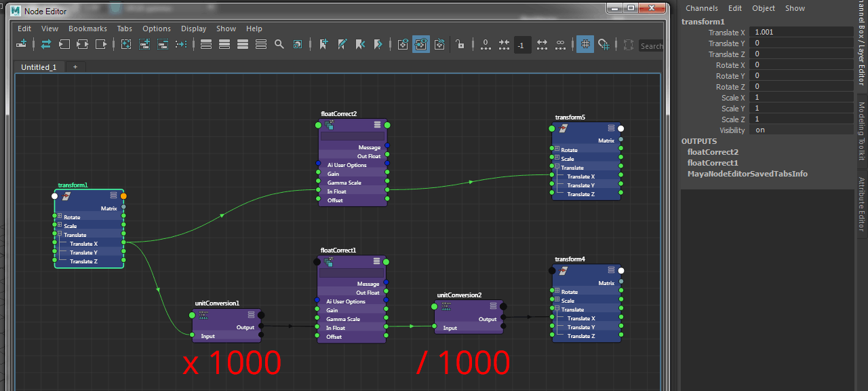Click floatCorrect1 under OUTPUTS
Image resolution: width=868 pixels, height=391 pixels.
713,163
